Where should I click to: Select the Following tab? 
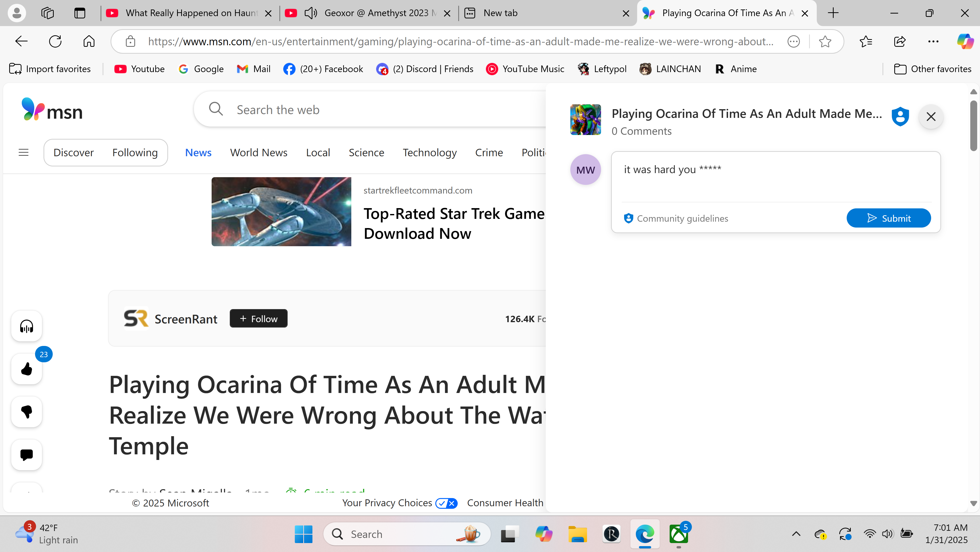(x=135, y=152)
